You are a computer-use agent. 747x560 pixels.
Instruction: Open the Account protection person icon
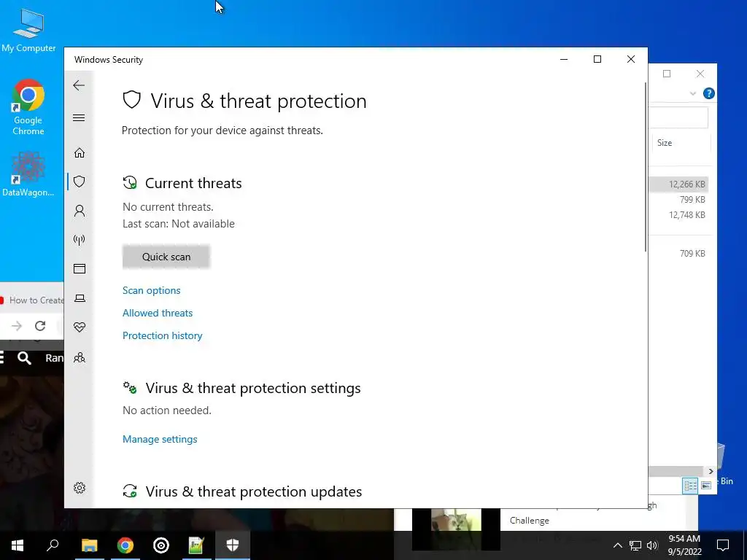(80, 211)
